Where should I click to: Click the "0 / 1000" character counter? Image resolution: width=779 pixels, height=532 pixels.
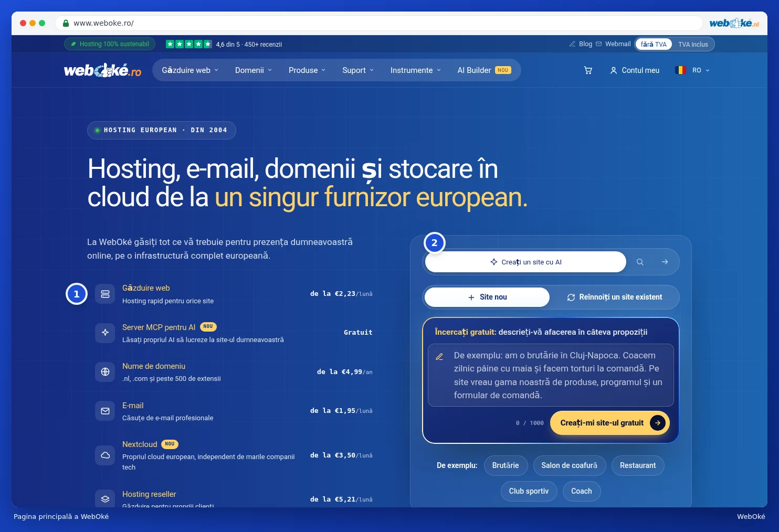pyautogui.click(x=530, y=423)
